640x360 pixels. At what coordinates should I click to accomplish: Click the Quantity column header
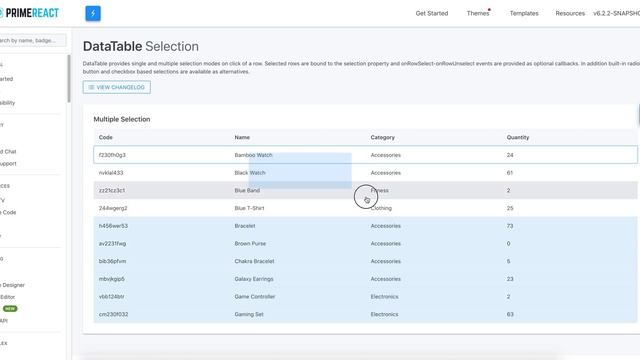point(518,137)
